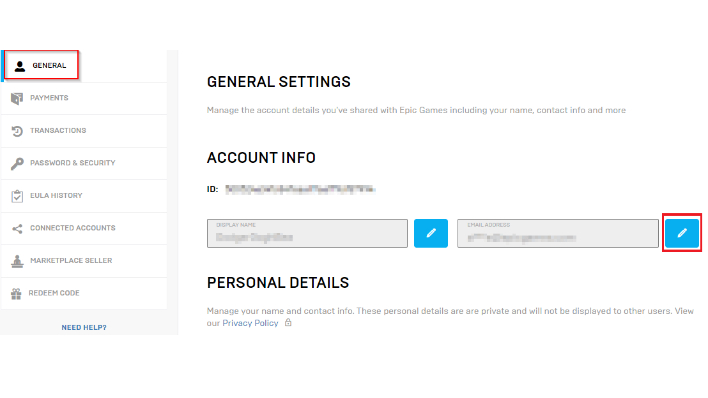Click the Email Address input field

click(558, 234)
